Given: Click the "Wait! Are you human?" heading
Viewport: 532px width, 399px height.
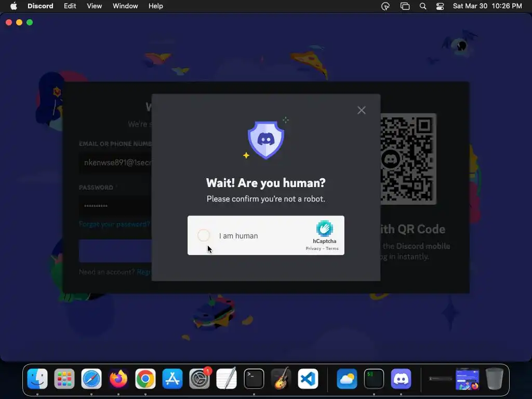Looking at the screenshot, I should pos(266,183).
